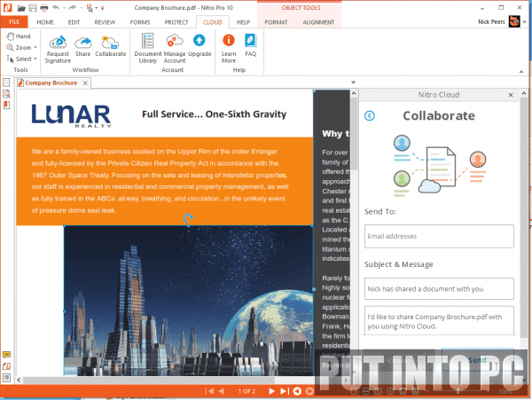The height and width of the screenshot is (400, 532).
Task: Open the Pages pane in left sidebar
Action: (x=6, y=82)
